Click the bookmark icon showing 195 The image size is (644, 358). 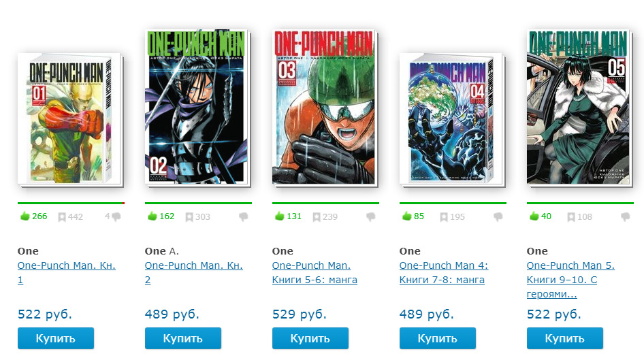click(x=444, y=216)
